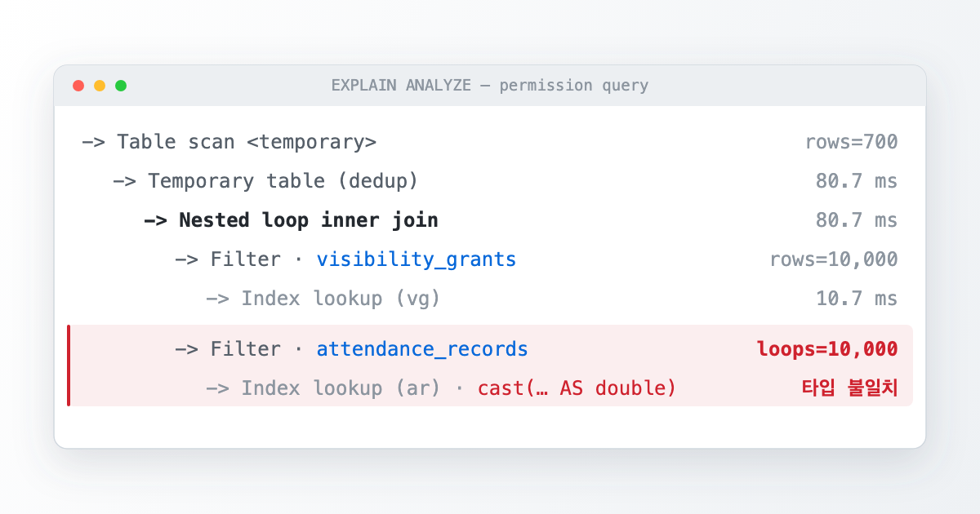Select the 'Table scan <temporary>' row
The height and width of the screenshot is (514, 980).
point(490,142)
